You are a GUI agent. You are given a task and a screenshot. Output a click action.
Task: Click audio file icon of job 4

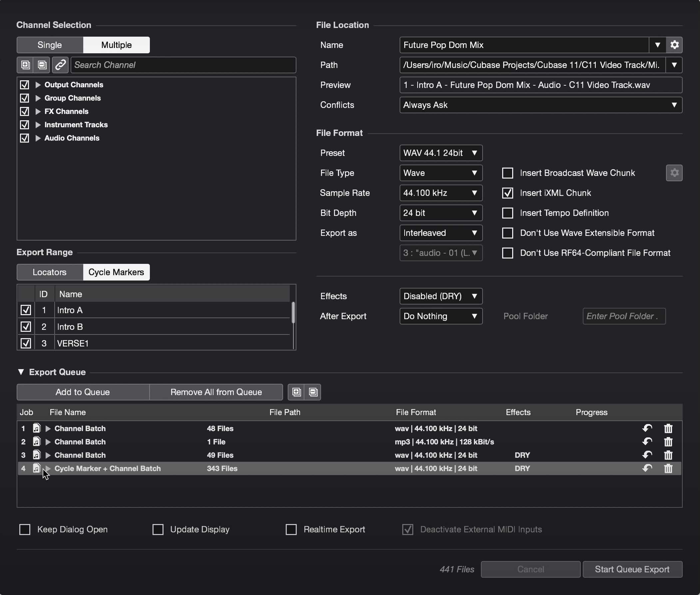[36, 468]
